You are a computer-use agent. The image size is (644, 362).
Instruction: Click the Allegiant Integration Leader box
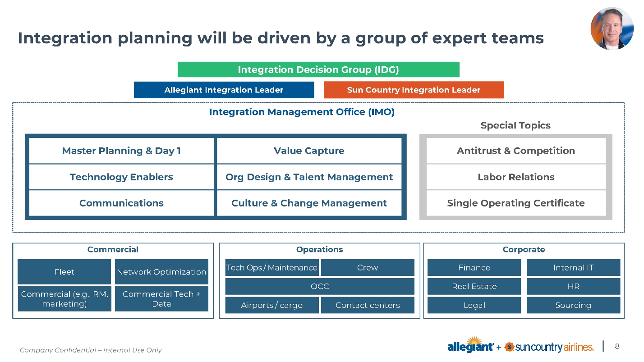tap(224, 90)
